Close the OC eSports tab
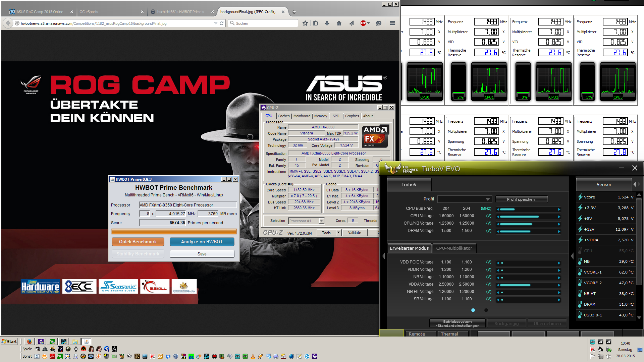 tap(142, 12)
